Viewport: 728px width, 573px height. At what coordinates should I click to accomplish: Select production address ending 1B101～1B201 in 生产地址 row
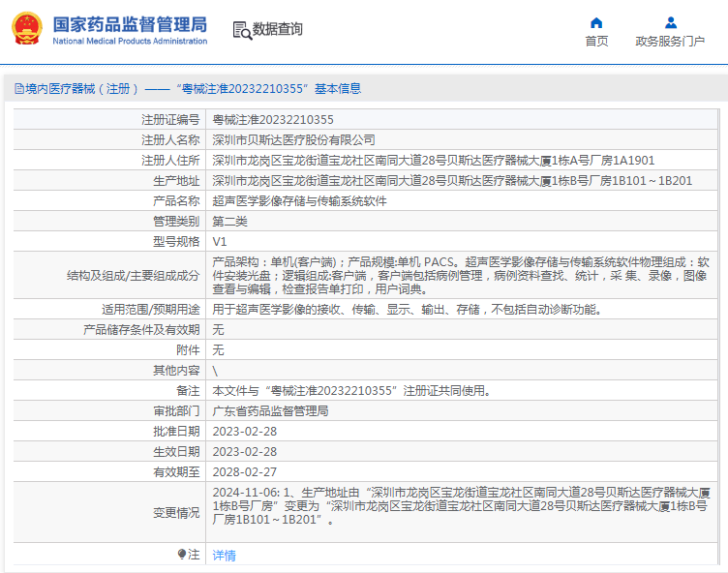pos(452,181)
